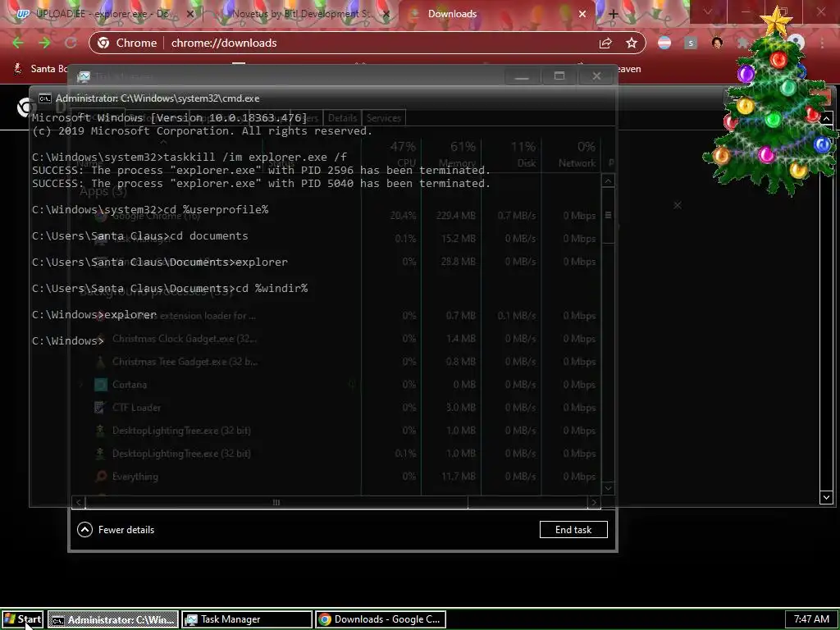Open Chrome's three-dot menu
840x630 pixels.
click(x=822, y=43)
